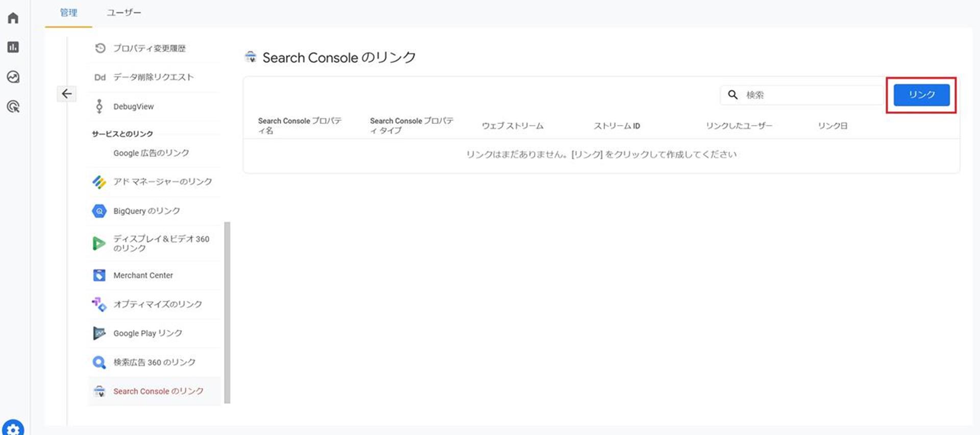The width and height of the screenshot is (980, 435).
Task: Click the Dd data deletion icon
Action: click(100, 77)
